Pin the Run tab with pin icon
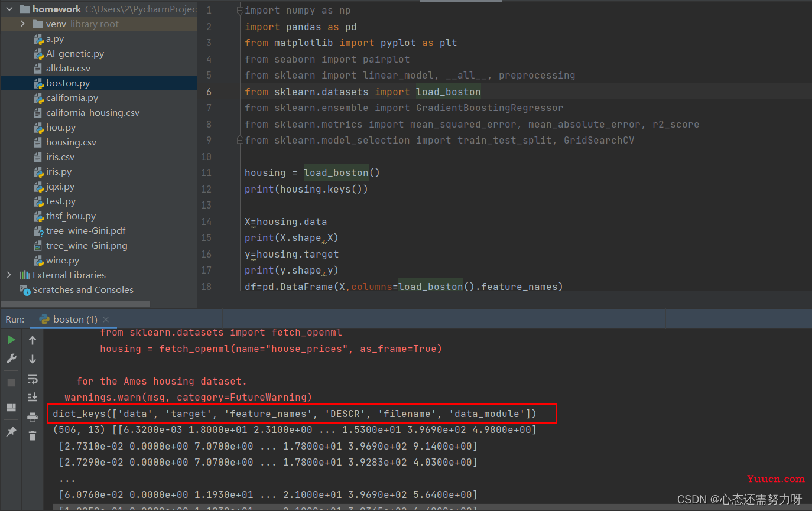Viewport: 812px width, 511px height. [11, 432]
